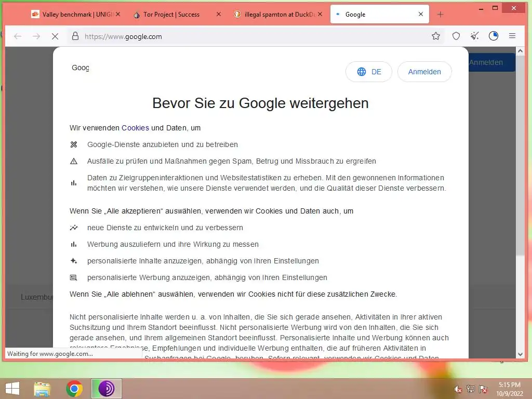Viewport: 532px width, 399px height.
Task: Open the Cookies link
Action: pyautogui.click(x=135, y=128)
